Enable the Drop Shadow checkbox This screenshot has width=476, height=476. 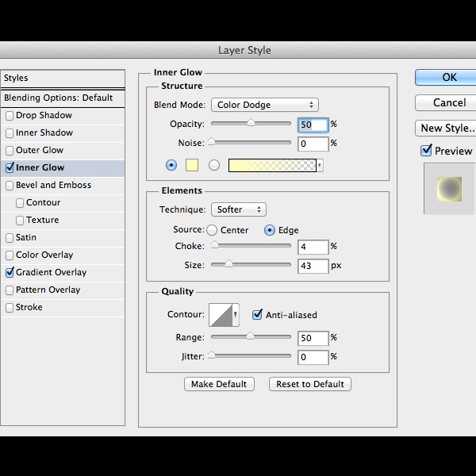(x=10, y=116)
